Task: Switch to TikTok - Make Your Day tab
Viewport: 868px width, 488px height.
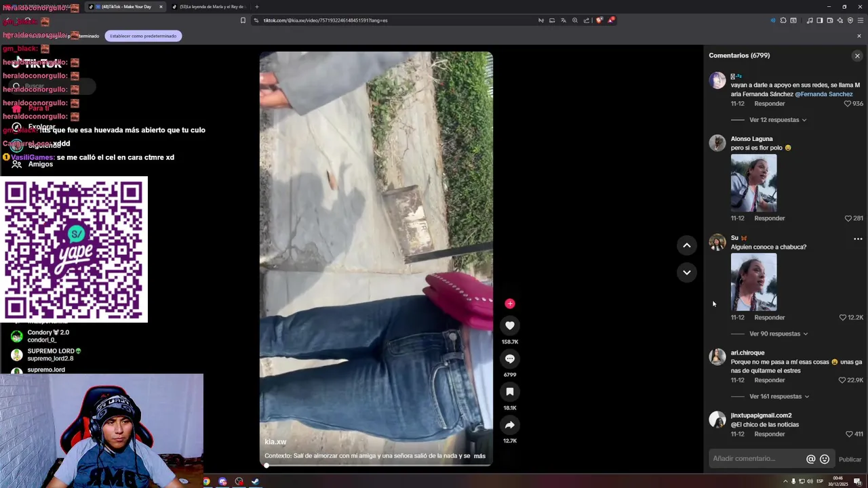Action: click(126, 7)
